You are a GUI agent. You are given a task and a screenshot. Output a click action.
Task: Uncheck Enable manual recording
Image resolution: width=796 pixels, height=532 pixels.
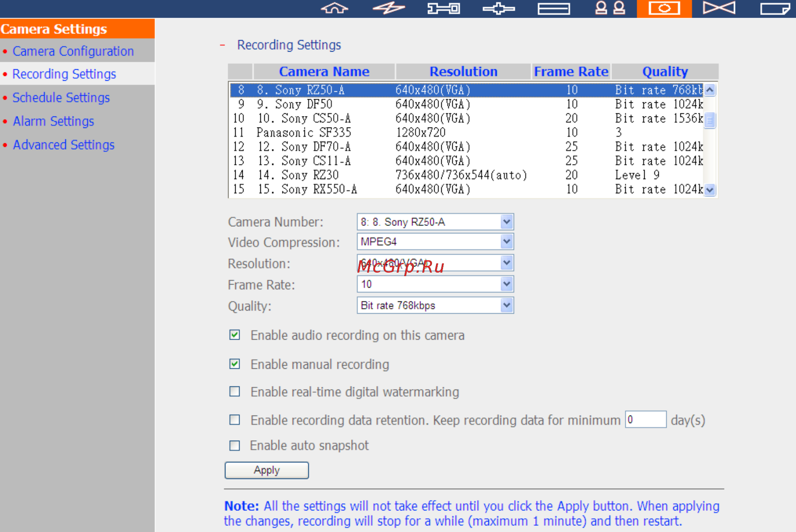[x=235, y=364]
